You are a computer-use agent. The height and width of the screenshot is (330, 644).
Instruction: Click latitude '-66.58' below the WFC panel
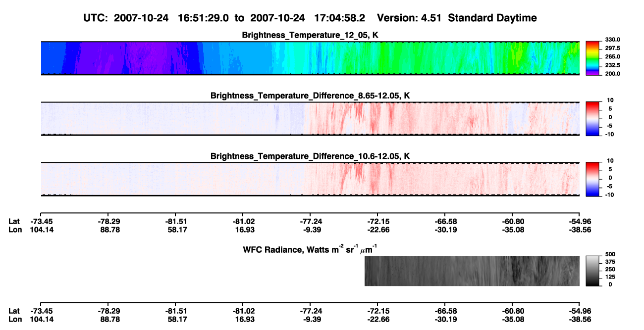[x=445, y=311]
